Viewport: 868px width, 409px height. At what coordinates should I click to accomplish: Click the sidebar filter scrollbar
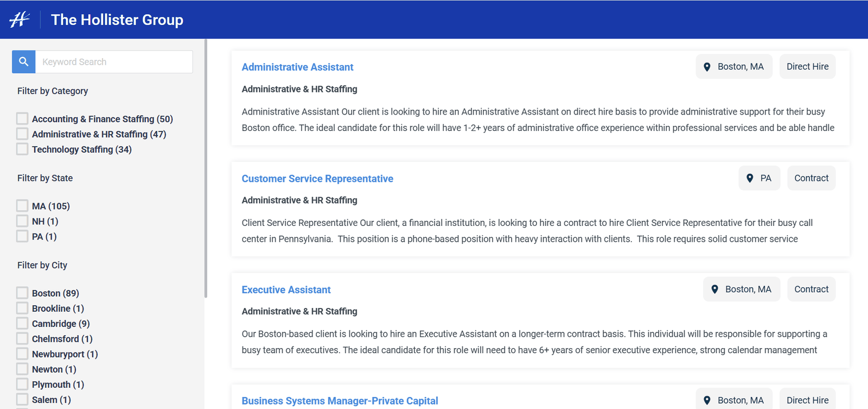(x=206, y=168)
